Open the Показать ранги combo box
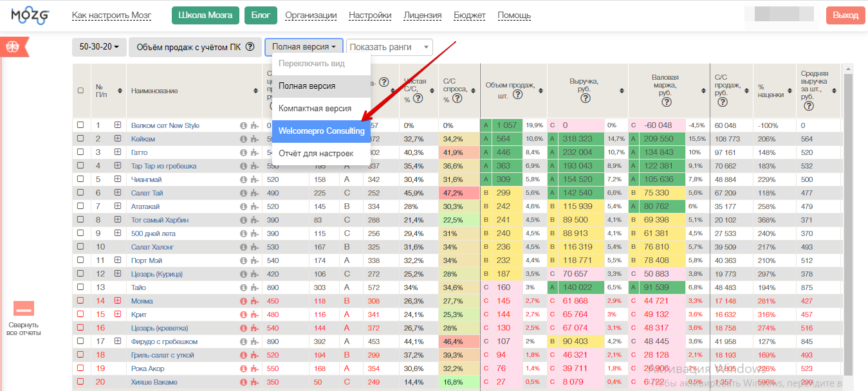 click(x=389, y=47)
